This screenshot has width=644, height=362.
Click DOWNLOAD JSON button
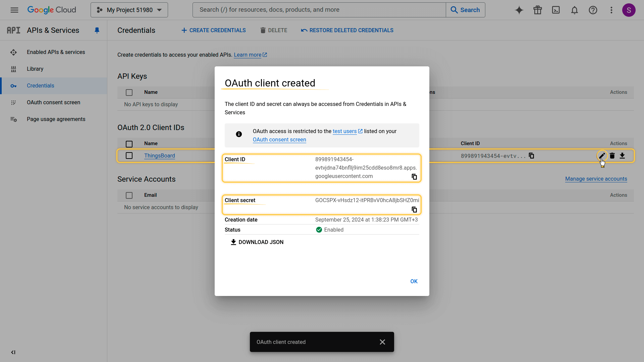(x=257, y=242)
